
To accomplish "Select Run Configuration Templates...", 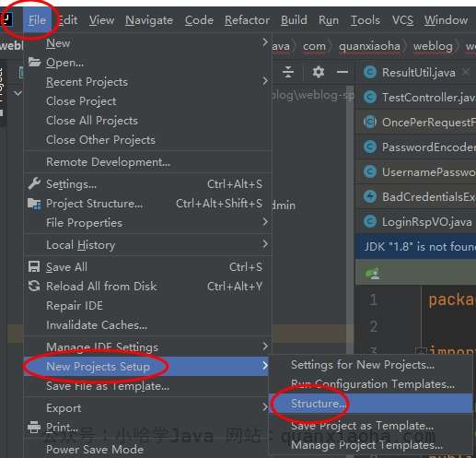I will click(371, 384).
